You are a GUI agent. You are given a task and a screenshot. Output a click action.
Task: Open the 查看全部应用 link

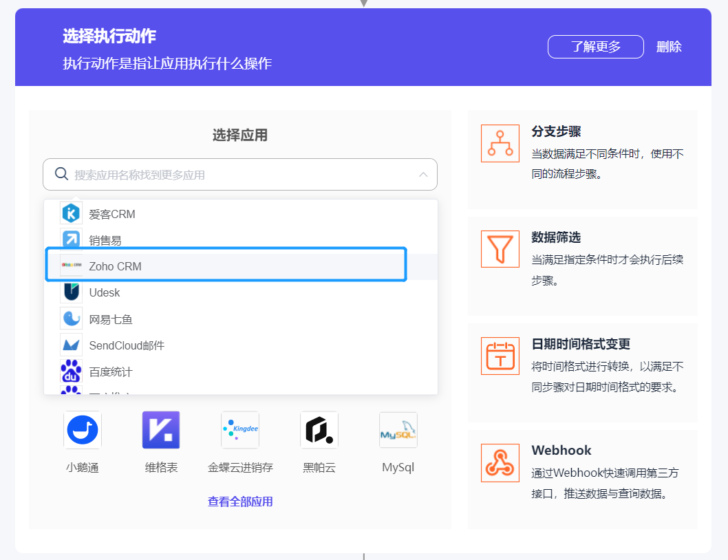(x=240, y=502)
